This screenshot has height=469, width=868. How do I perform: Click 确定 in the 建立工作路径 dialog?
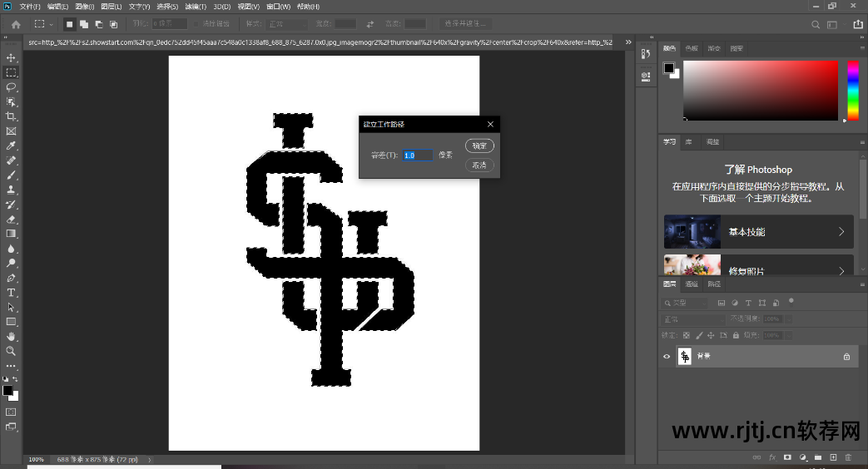click(x=479, y=146)
